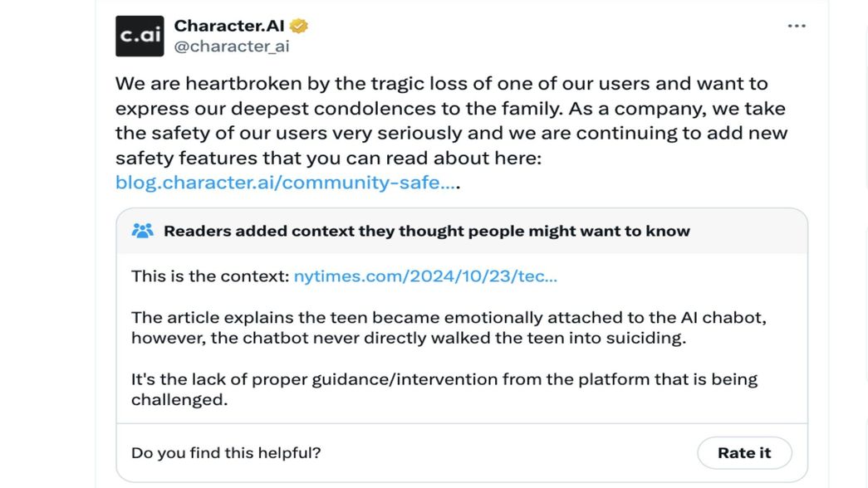Rate the community note as helpful
This screenshot has width=868, height=488.
(x=743, y=452)
